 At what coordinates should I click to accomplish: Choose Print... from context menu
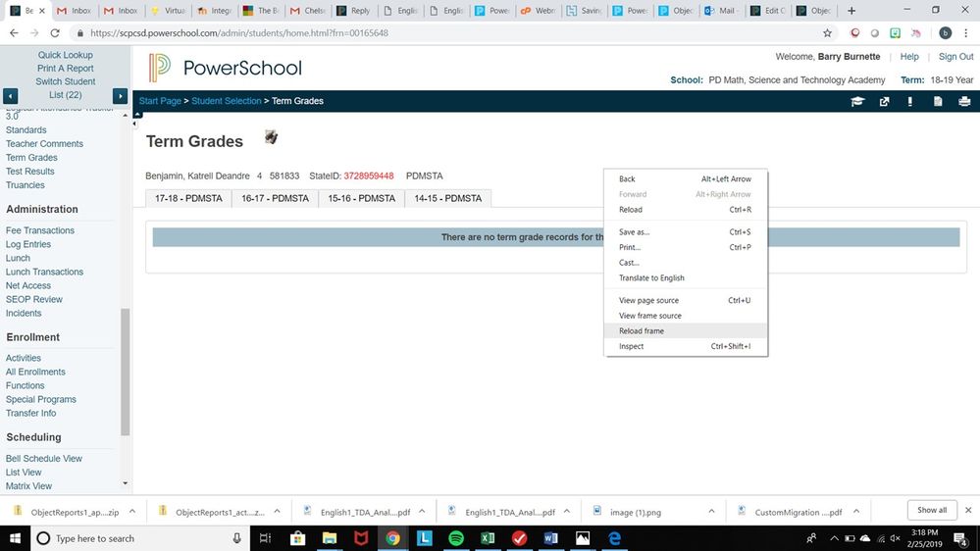point(686,247)
